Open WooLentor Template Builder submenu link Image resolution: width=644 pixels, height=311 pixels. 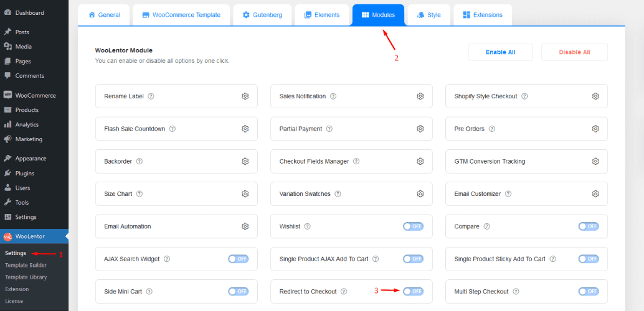point(26,266)
